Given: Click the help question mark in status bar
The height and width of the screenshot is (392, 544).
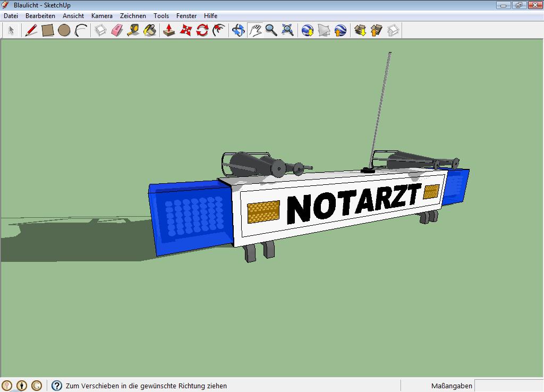Looking at the screenshot, I should pyautogui.click(x=57, y=386).
